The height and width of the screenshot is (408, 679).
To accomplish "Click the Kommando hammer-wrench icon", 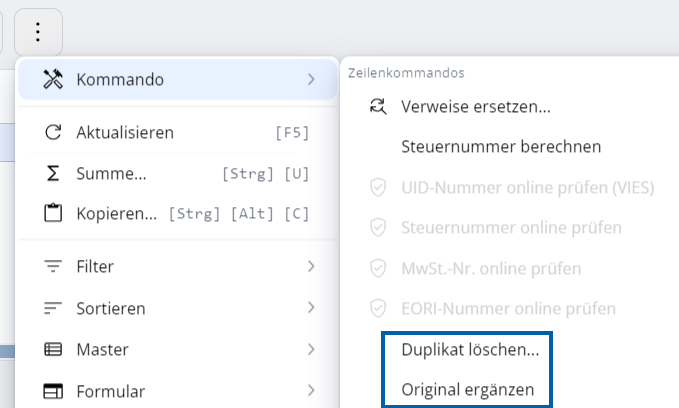I will point(53,79).
